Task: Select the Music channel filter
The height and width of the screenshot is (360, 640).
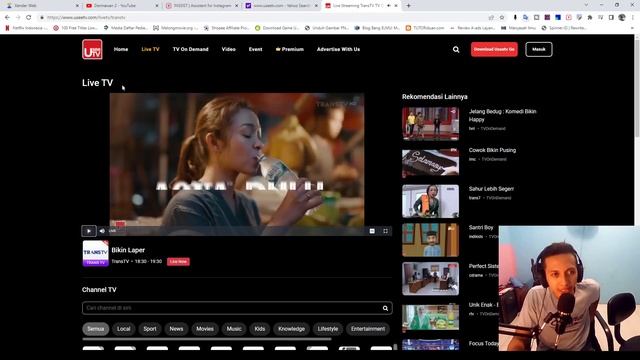Action: click(x=234, y=329)
